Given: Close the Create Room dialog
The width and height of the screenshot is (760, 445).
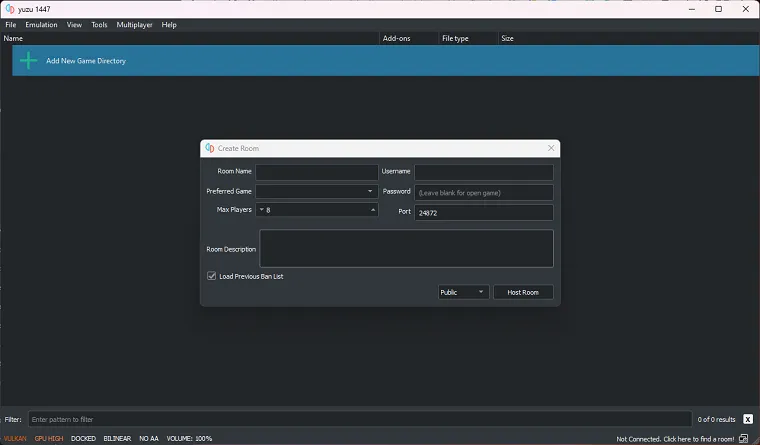Looking at the screenshot, I should 550,148.
